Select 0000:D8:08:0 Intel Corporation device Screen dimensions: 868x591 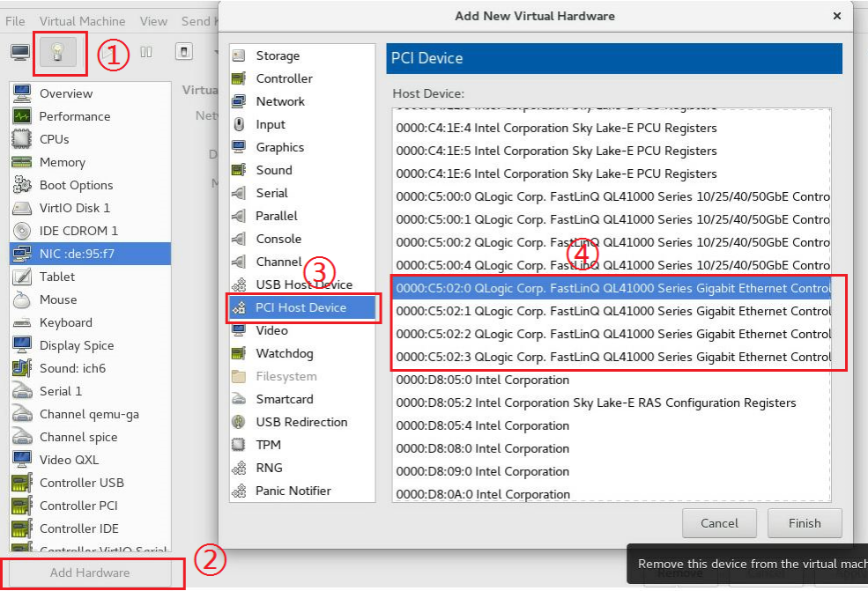click(x=612, y=449)
